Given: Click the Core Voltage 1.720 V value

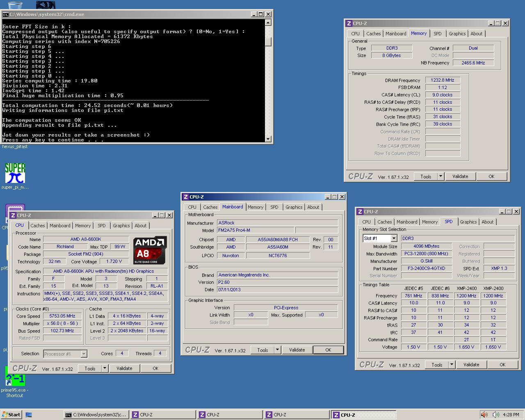Looking at the screenshot, I should [114, 262].
